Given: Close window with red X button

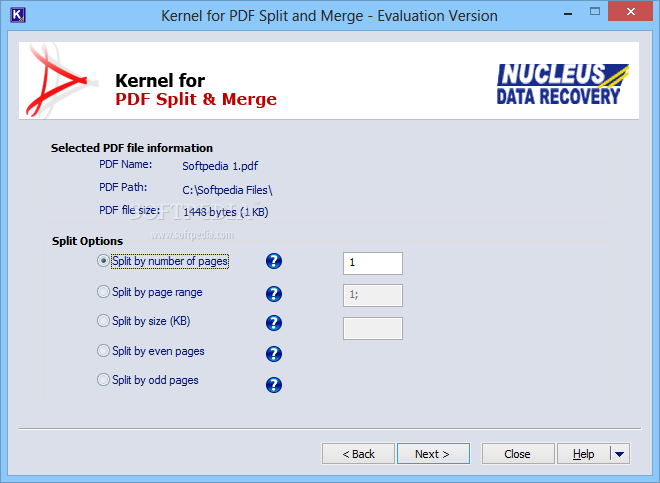Looking at the screenshot, I should pyautogui.click(x=631, y=11).
